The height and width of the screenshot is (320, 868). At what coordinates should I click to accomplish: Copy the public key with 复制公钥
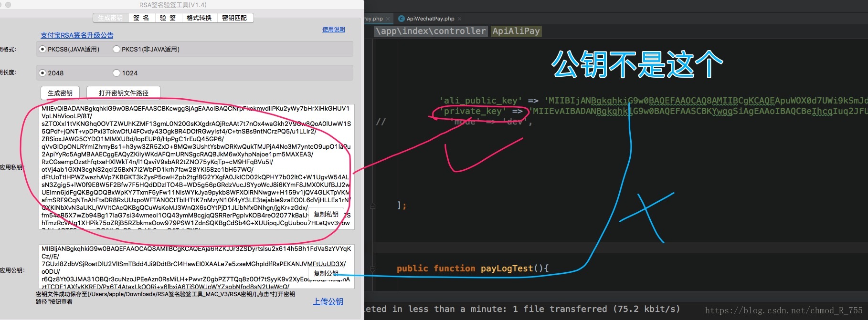point(326,273)
